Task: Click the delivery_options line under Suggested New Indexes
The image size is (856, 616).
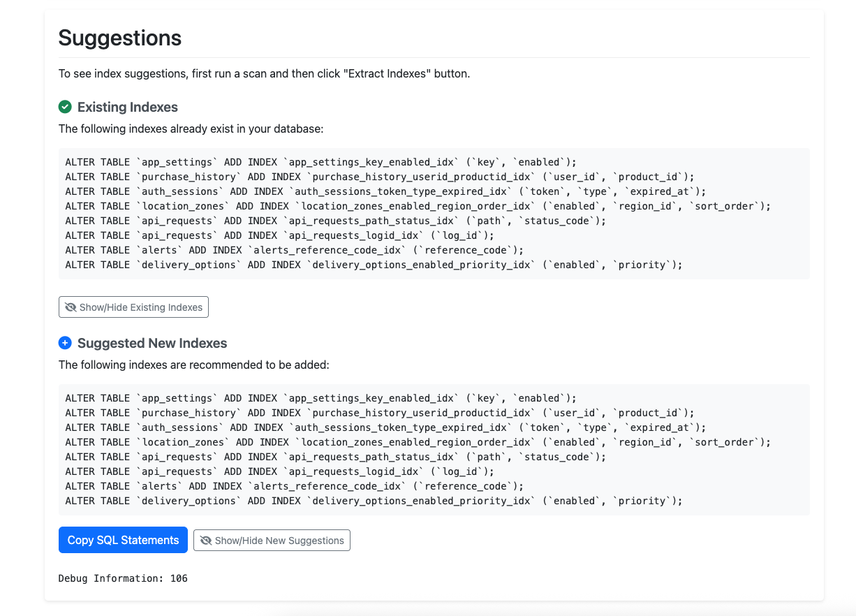Action: 374,501
